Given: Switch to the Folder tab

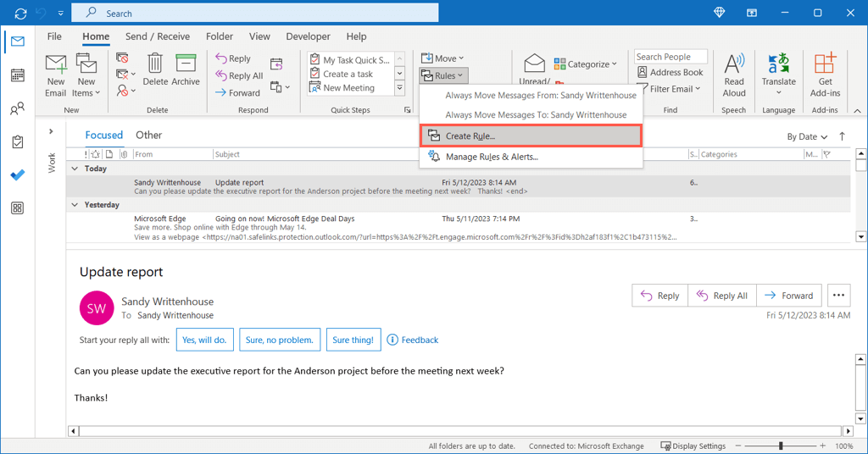Looking at the screenshot, I should [220, 36].
